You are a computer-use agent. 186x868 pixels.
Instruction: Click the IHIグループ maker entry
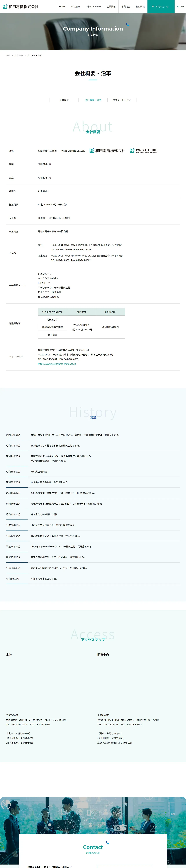click(x=44, y=283)
